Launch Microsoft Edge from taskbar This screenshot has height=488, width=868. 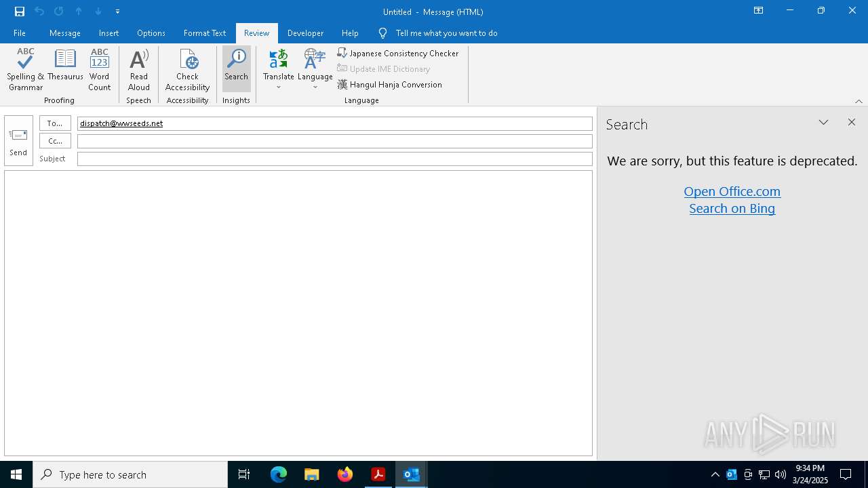(x=279, y=474)
